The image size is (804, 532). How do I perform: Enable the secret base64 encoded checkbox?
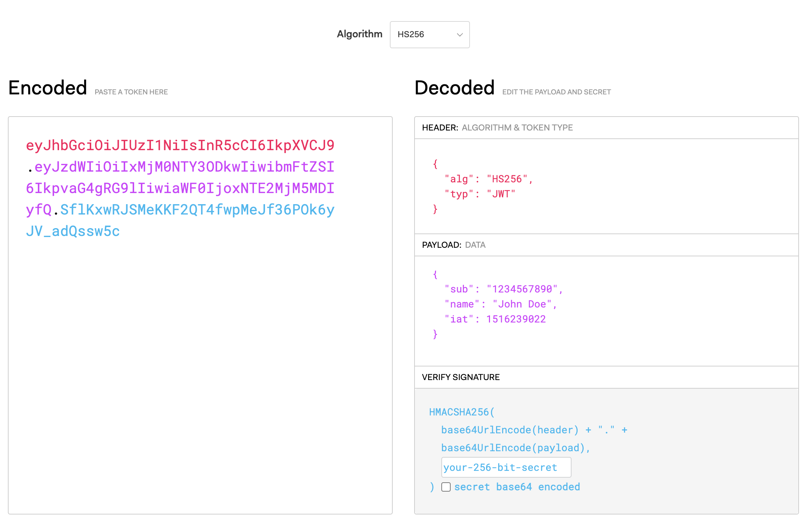point(446,487)
